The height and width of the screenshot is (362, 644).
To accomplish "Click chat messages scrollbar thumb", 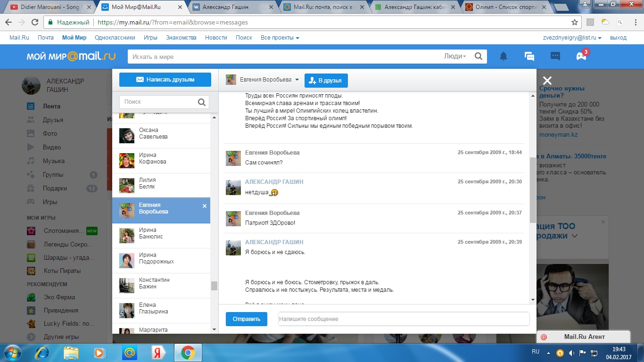I will 533,190.
